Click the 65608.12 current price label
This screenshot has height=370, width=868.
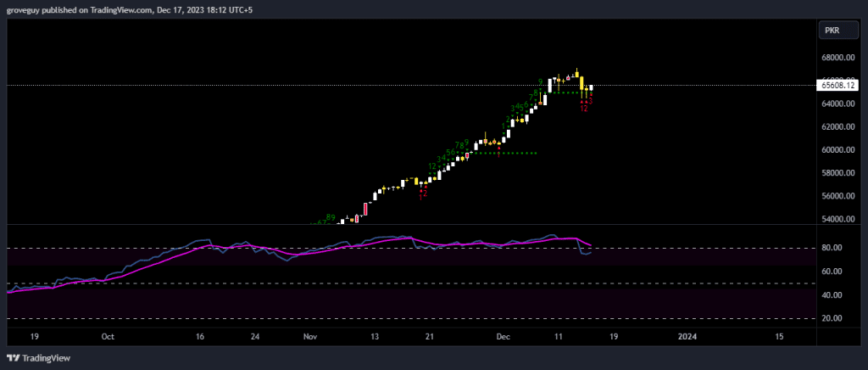(x=838, y=85)
